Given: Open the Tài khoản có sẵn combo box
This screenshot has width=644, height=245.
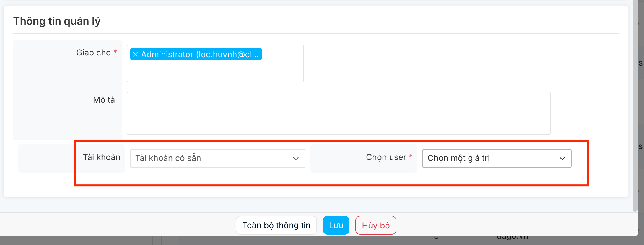Looking at the screenshot, I should click(213, 159).
